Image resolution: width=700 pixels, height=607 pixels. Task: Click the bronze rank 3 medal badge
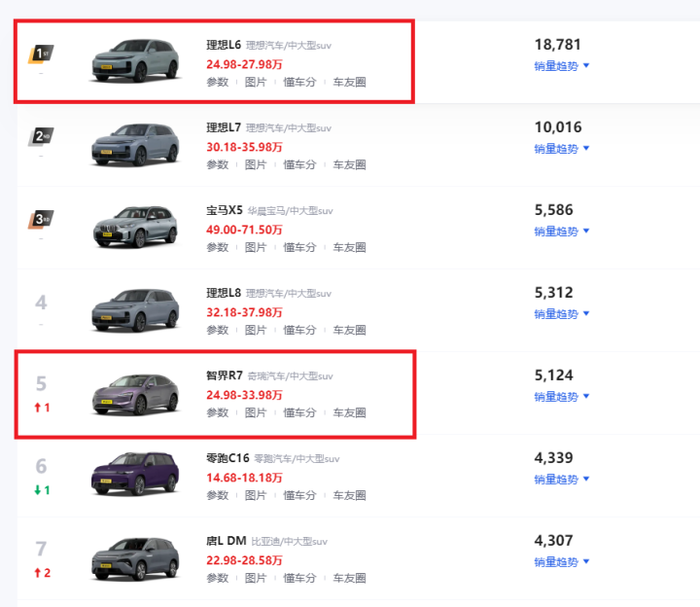coord(40,219)
